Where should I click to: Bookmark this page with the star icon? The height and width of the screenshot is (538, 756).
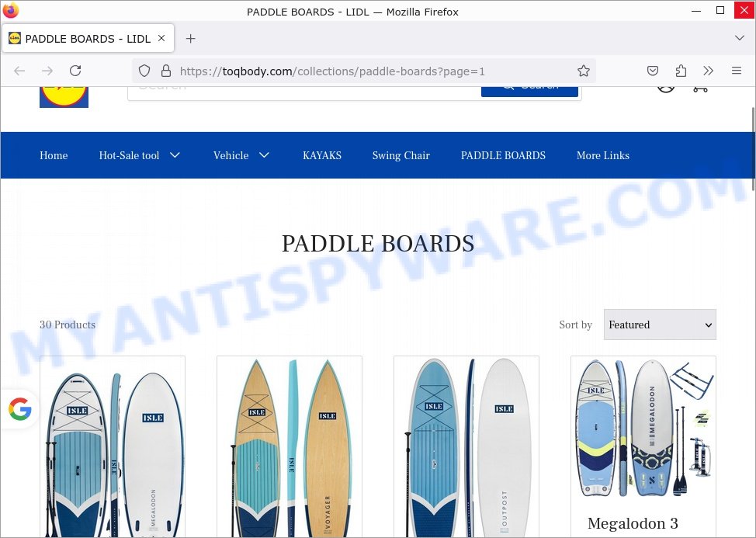(584, 71)
